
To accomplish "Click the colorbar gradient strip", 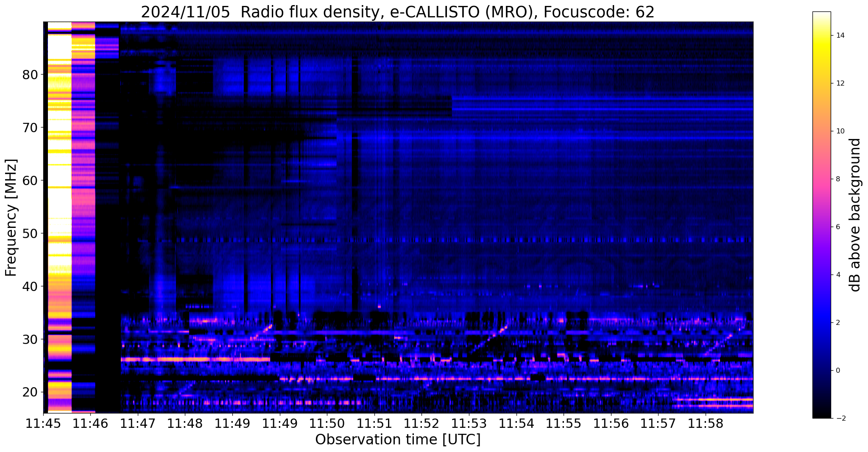I will coord(821,215).
